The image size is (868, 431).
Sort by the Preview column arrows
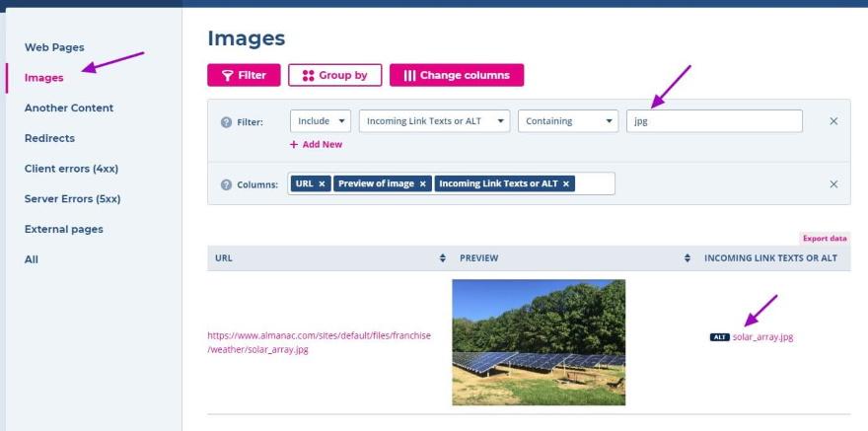point(687,257)
